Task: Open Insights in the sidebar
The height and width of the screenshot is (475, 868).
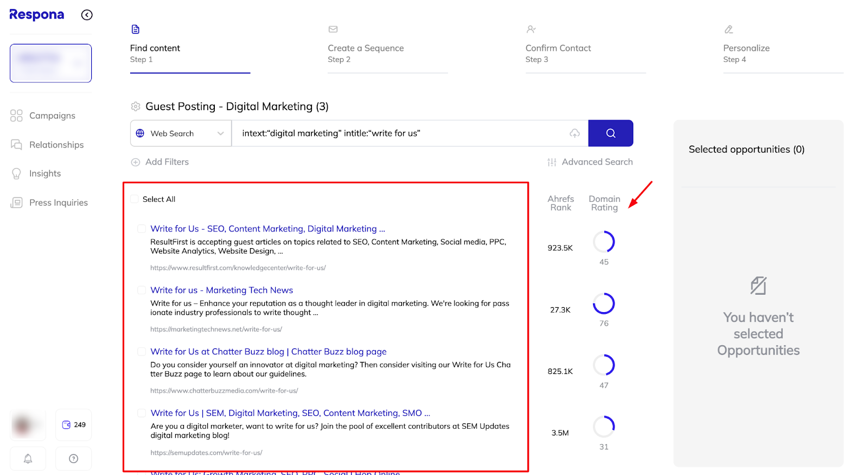Action: pyautogui.click(x=45, y=174)
